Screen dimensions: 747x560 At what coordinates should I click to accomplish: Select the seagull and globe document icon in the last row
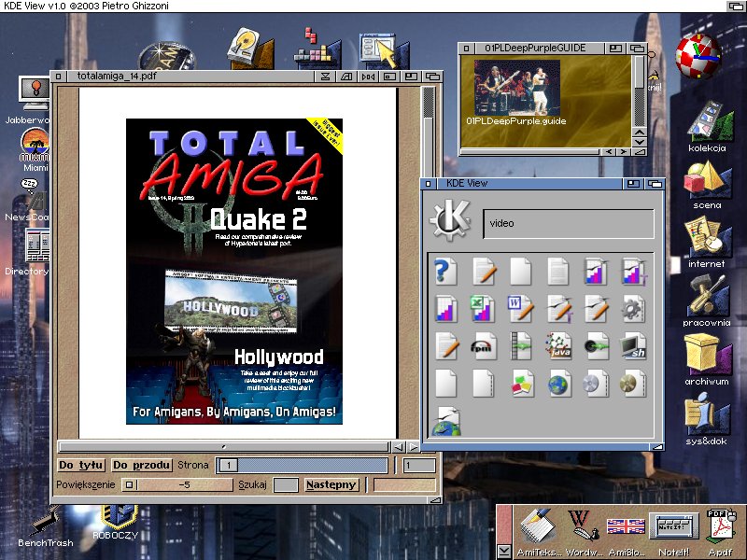click(446, 421)
